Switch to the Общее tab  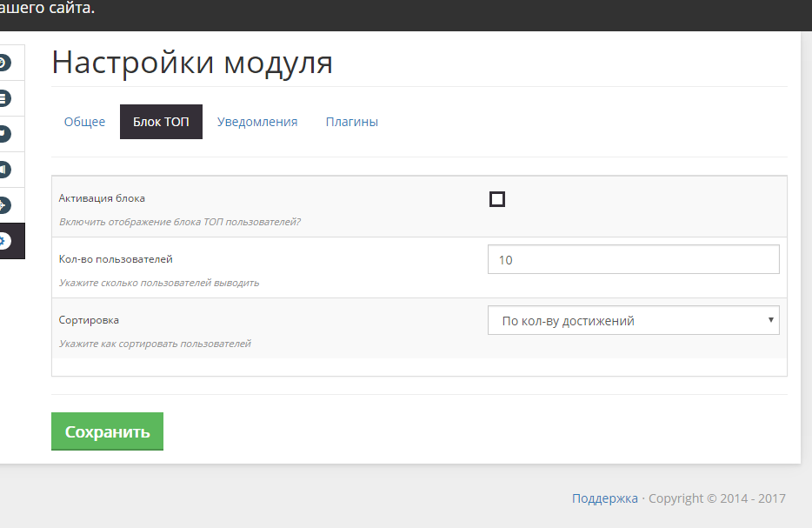[x=84, y=122]
